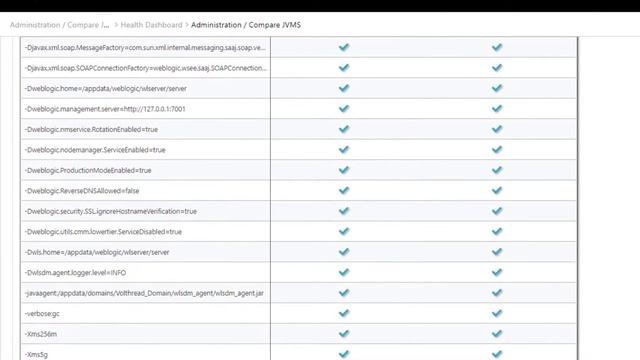
Task: Select -Dweblogic.security.SSL.ignoreHostnameVerification=true text
Action: pos(111,211)
